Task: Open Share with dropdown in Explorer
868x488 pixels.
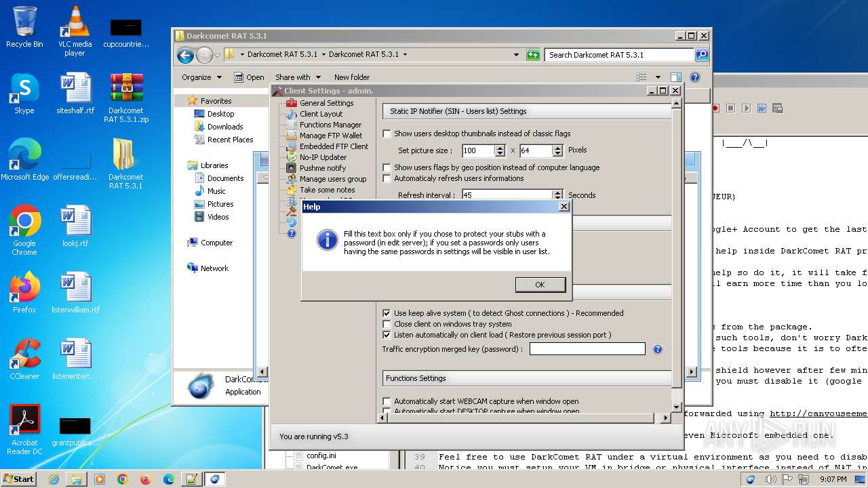Action: click(x=298, y=77)
